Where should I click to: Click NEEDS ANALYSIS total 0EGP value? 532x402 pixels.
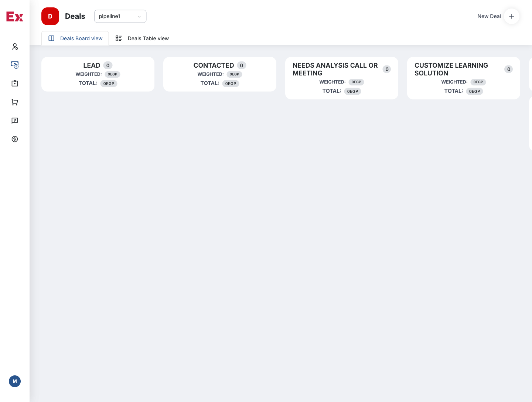[353, 91]
